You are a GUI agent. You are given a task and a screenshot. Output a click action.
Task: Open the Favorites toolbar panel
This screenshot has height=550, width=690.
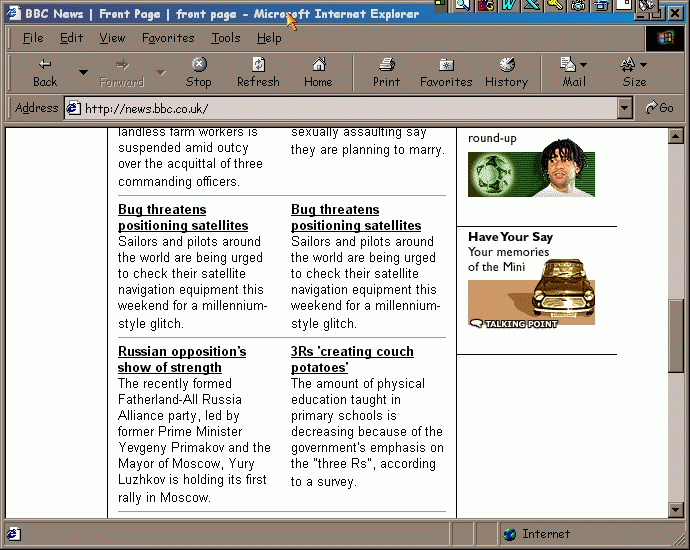(446, 73)
